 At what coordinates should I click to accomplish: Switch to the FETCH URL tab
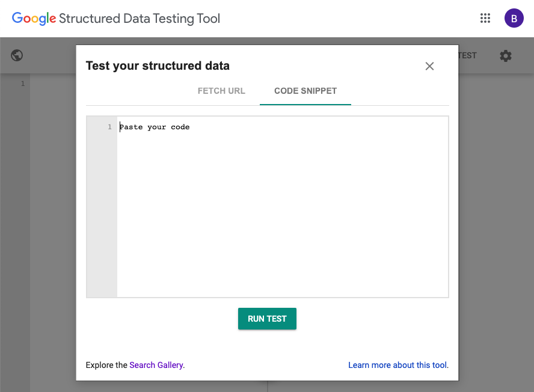tap(221, 91)
